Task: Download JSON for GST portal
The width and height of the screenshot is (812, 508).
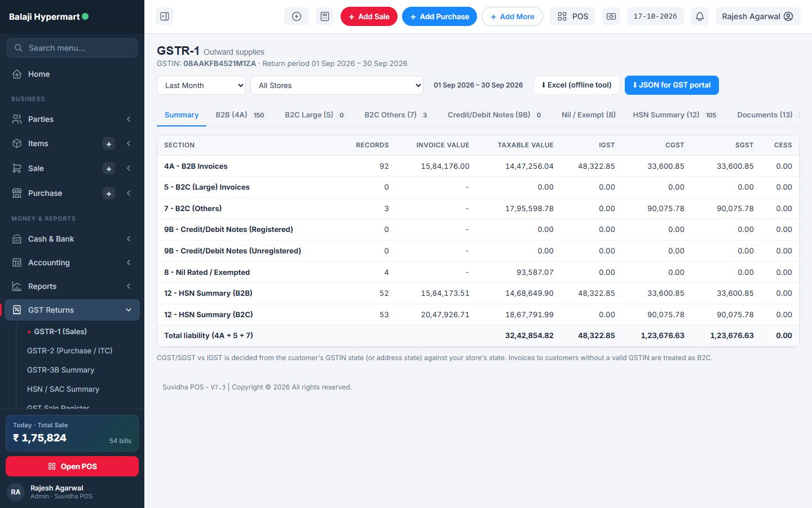Action: [672, 85]
